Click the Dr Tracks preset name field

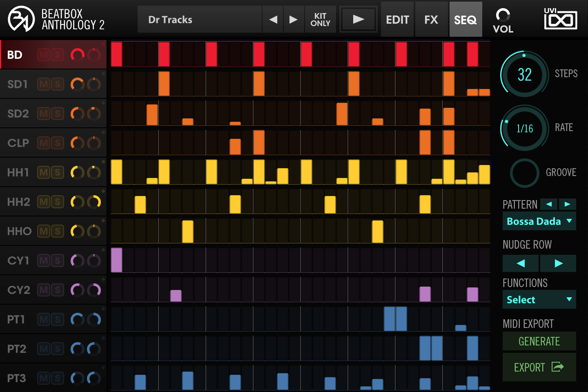(x=200, y=19)
